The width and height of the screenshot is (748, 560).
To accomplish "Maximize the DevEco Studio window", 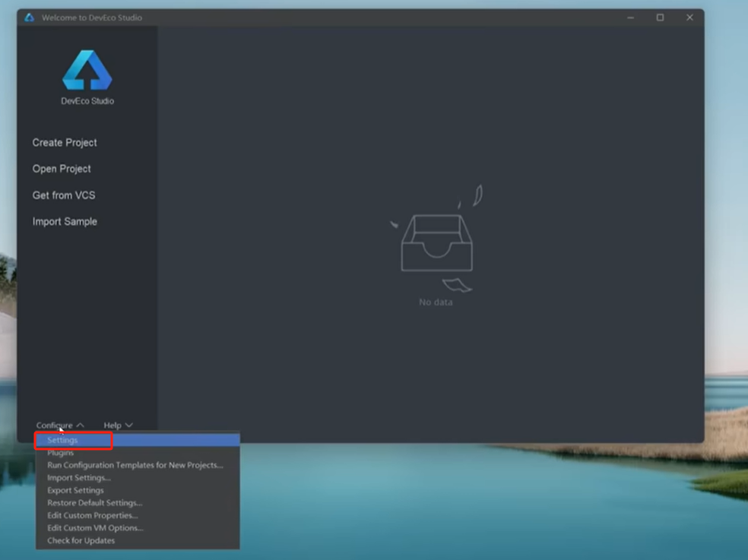I will pos(661,17).
